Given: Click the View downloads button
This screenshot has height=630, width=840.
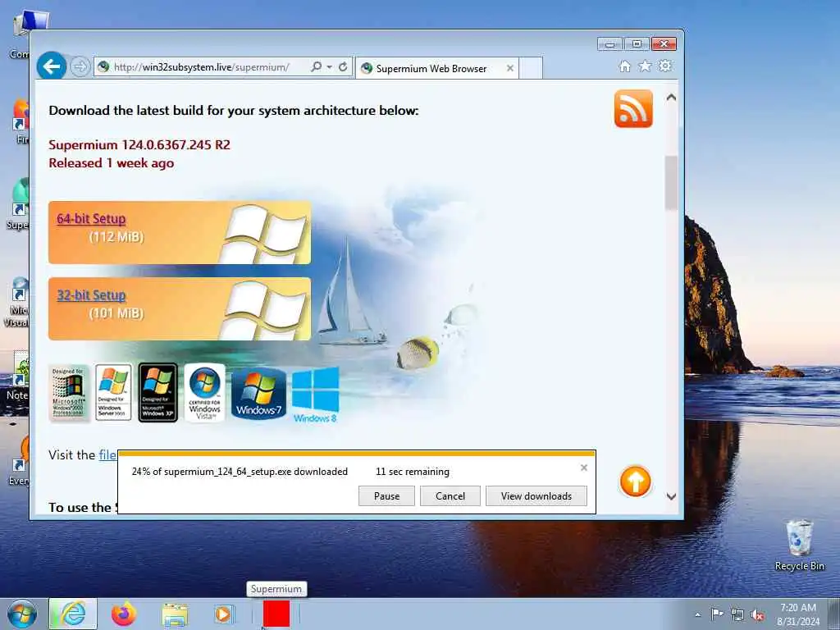Looking at the screenshot, I should tap(536, 496).
